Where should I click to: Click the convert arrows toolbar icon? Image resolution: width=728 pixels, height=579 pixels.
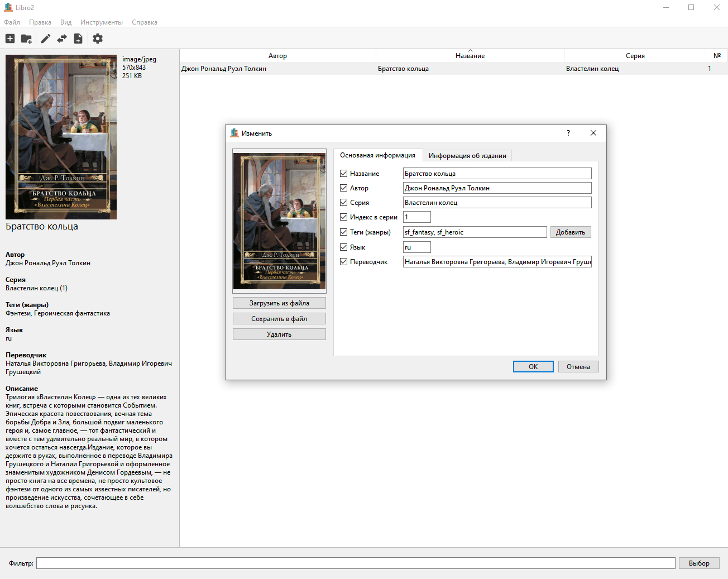[62, 39]
